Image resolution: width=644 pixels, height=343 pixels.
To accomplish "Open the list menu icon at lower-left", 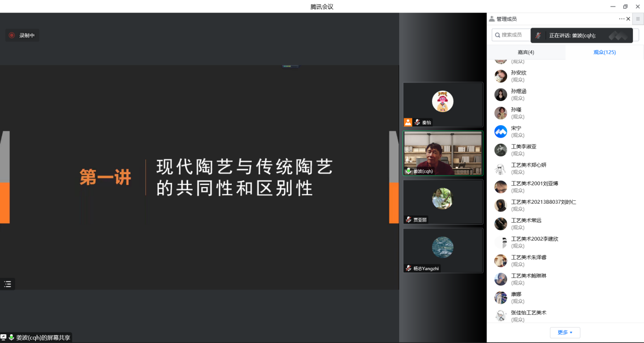I will click(x=7, y=284).
